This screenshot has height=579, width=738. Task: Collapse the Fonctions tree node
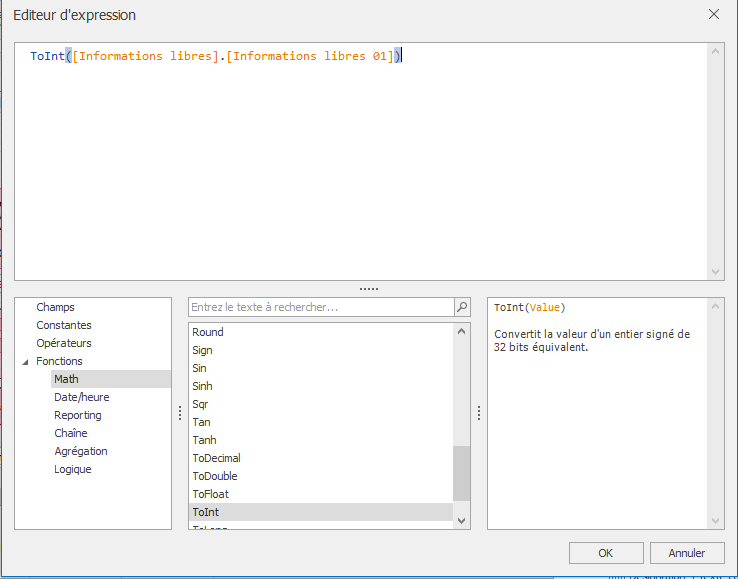pyautogui.click(x=25, y=362)
